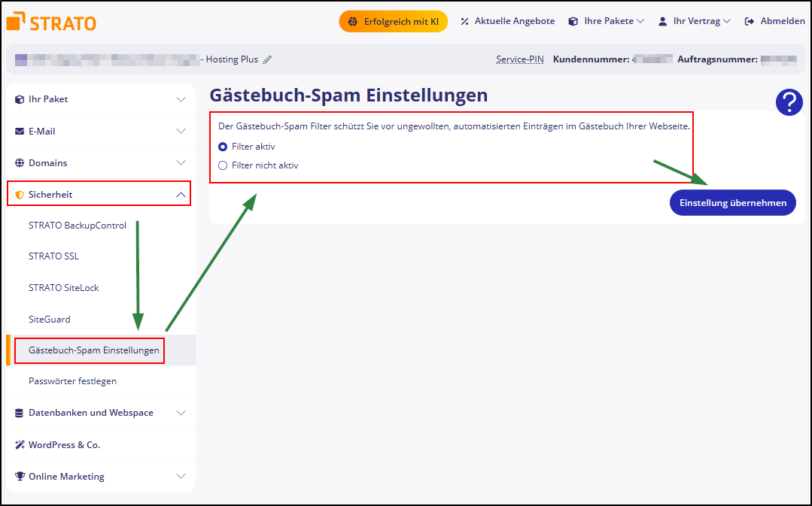Open the Service-PIN link
This screenshot has height=506, width=812.
519,59
